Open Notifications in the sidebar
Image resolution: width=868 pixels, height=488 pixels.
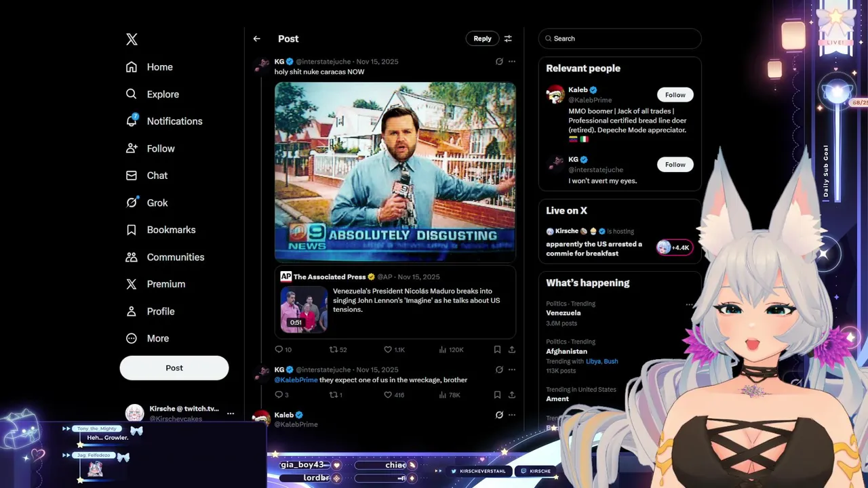click(x=163, y=121)
